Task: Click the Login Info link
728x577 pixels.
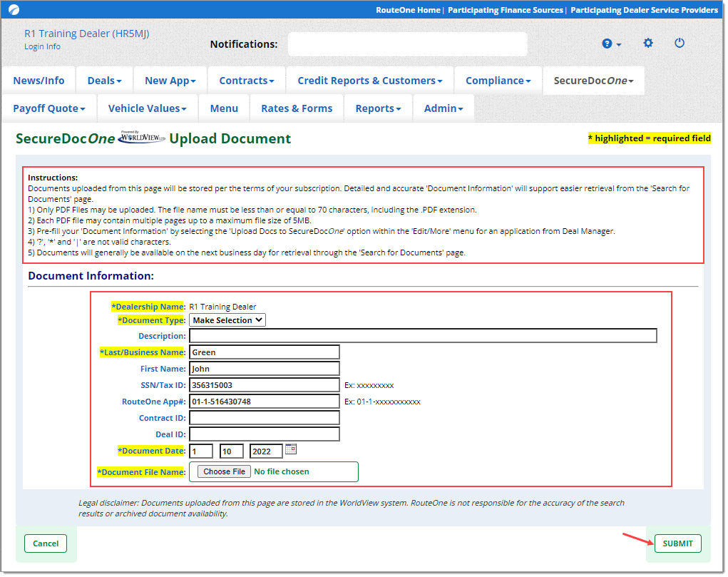Action: 42,46
